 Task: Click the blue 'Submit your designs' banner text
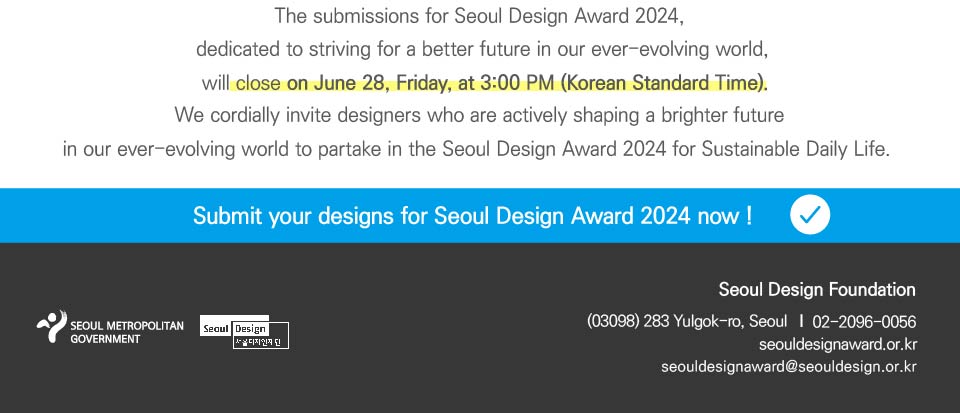click(x=472, y=216)
